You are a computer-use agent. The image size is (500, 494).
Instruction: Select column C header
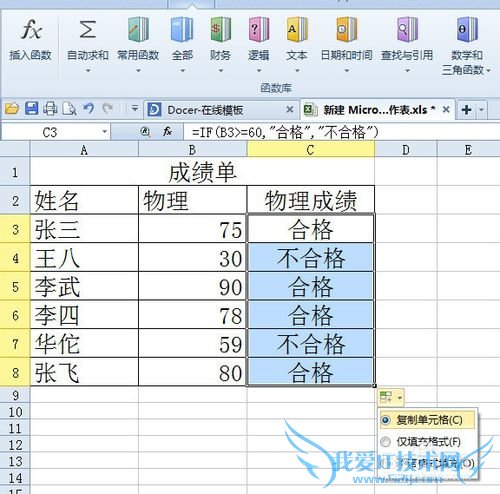(x=311, y=150)
